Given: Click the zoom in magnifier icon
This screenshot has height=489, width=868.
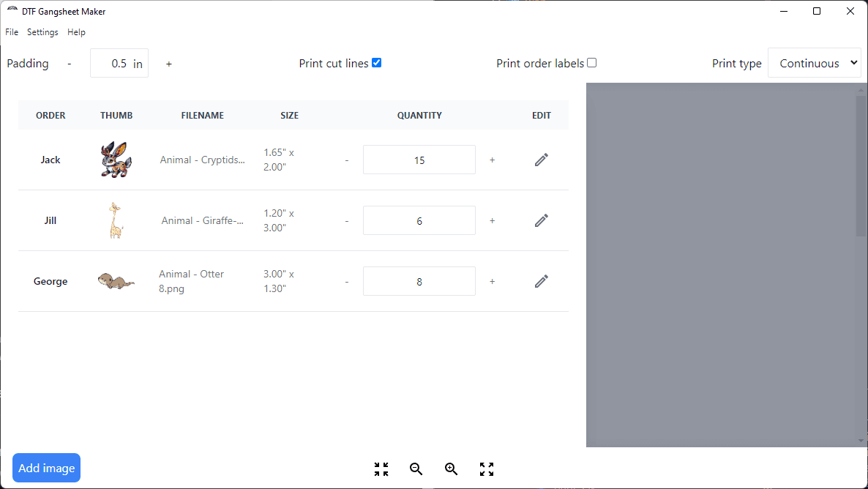Looking at the screenshot, I should pos(452,469).
